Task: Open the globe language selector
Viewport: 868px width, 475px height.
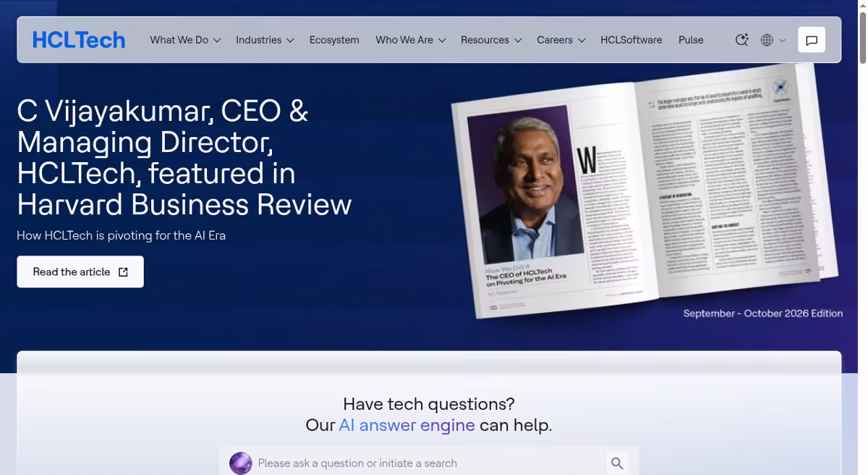Action: coord(773,40)
